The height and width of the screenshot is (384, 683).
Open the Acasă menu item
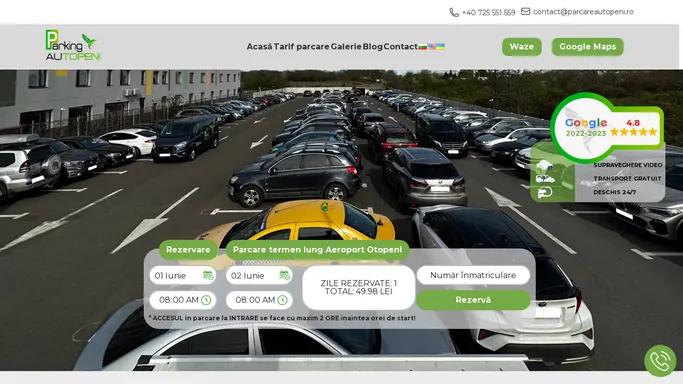pyautogui.click(x=259, y=47)
